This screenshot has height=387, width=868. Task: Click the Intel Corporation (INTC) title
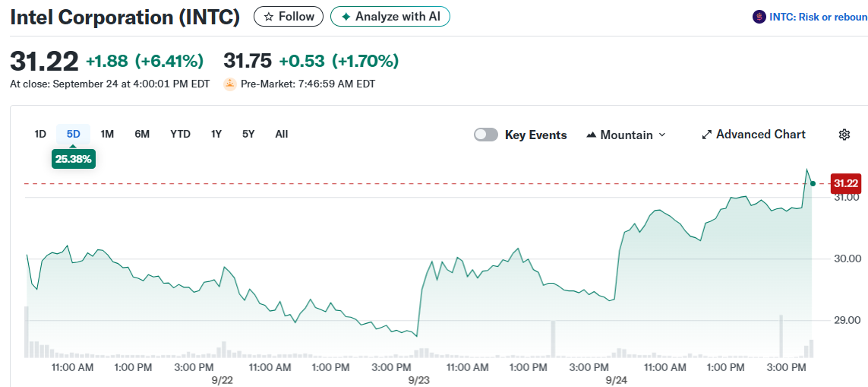point(125,17)
